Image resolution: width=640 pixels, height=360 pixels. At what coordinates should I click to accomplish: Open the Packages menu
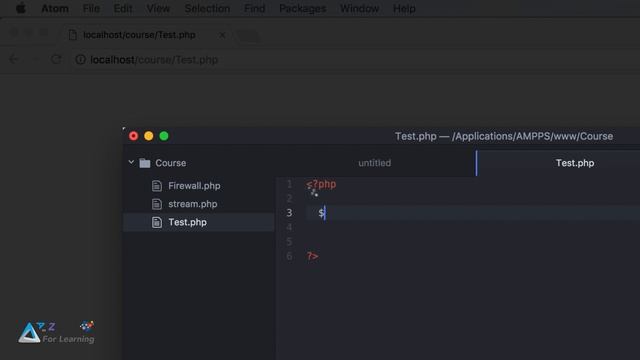click(302, 9)
